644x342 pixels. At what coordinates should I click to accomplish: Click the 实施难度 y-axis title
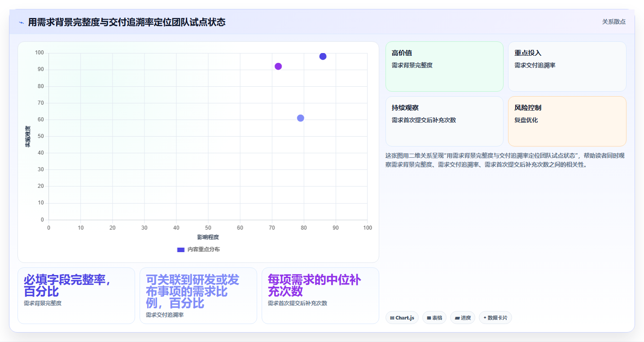tap(27, 137)
